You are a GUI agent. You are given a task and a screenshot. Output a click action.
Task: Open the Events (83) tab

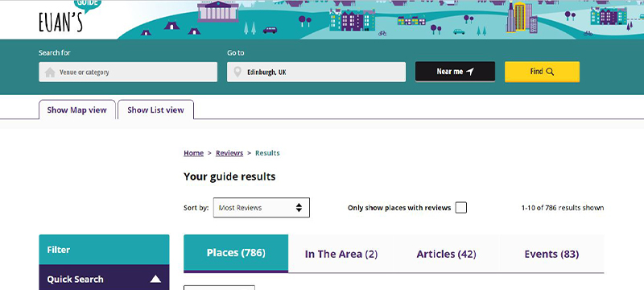(x=551, y=254)
